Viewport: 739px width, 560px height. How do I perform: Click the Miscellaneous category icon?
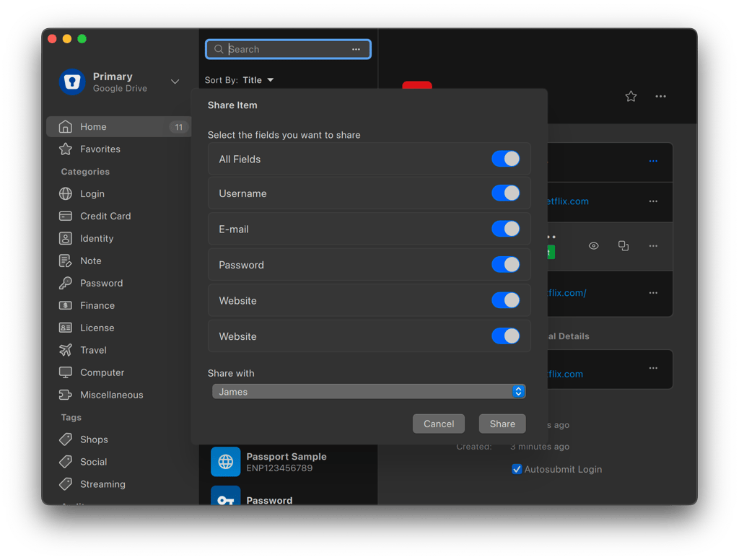66,395
